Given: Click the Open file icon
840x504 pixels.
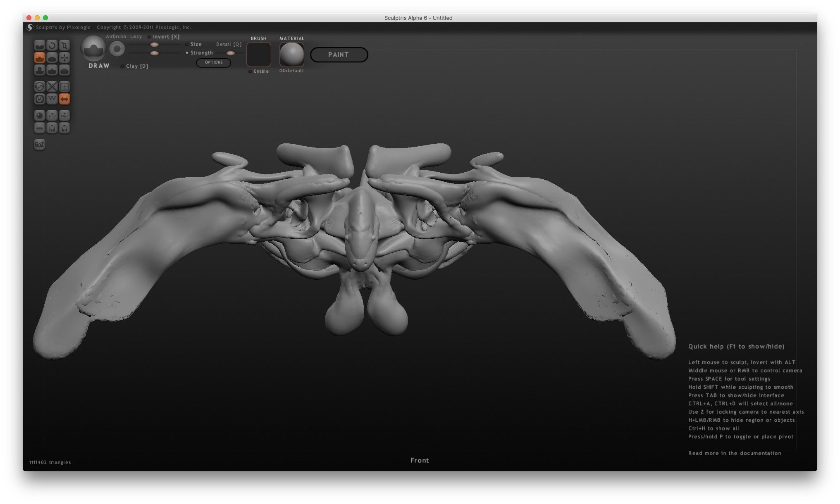Looking at the screenshot, I should point(52,128).
